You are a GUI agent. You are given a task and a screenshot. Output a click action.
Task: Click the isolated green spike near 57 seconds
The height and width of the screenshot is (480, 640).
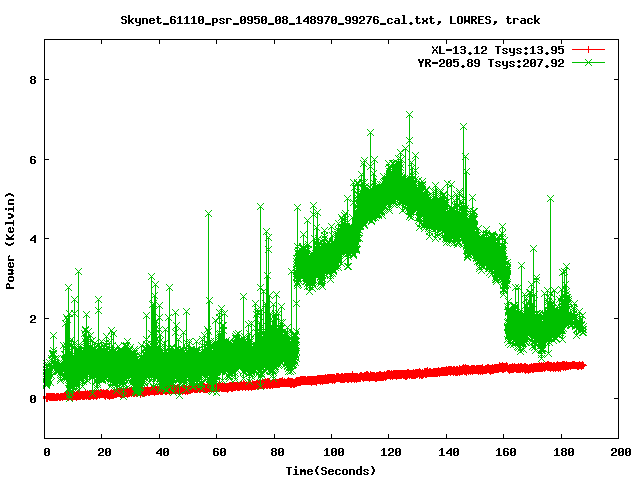[x=208, y=214]
